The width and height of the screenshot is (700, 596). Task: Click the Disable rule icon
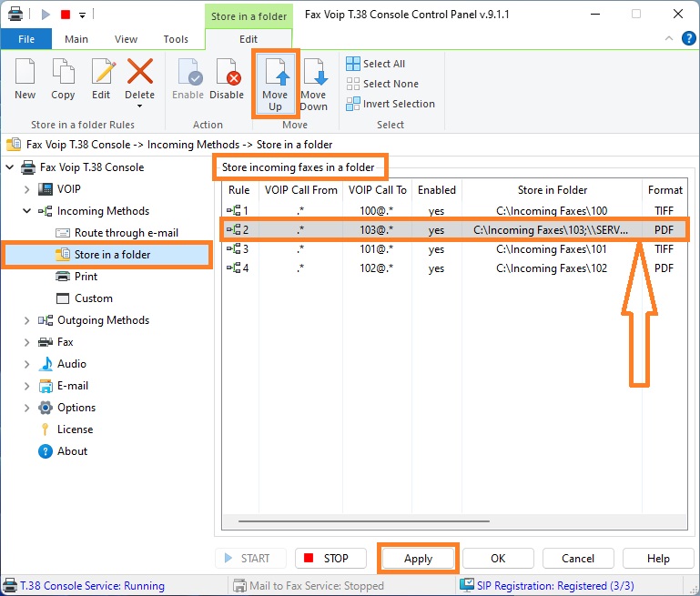(x=228, y=71)
